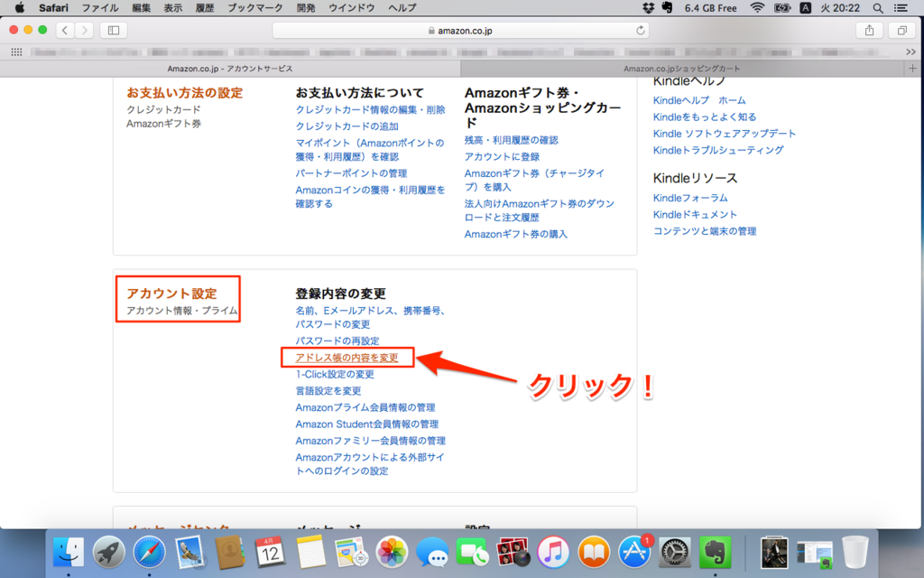
Task: Open パスワードの再設定 link
Action: point(337,340)
